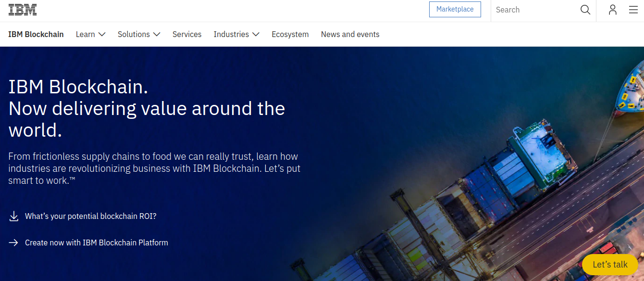Open Create now with IBM Blockchain Platform link

click(x=97, y=243)
